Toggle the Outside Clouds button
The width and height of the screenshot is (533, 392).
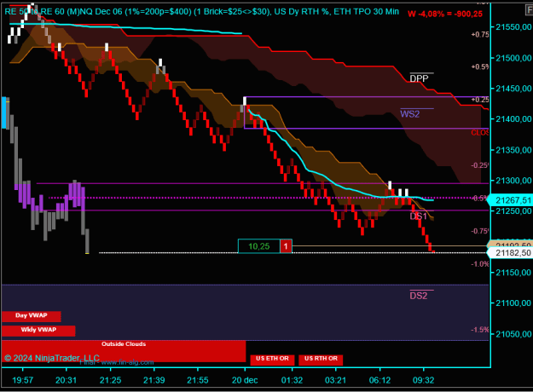124,351
